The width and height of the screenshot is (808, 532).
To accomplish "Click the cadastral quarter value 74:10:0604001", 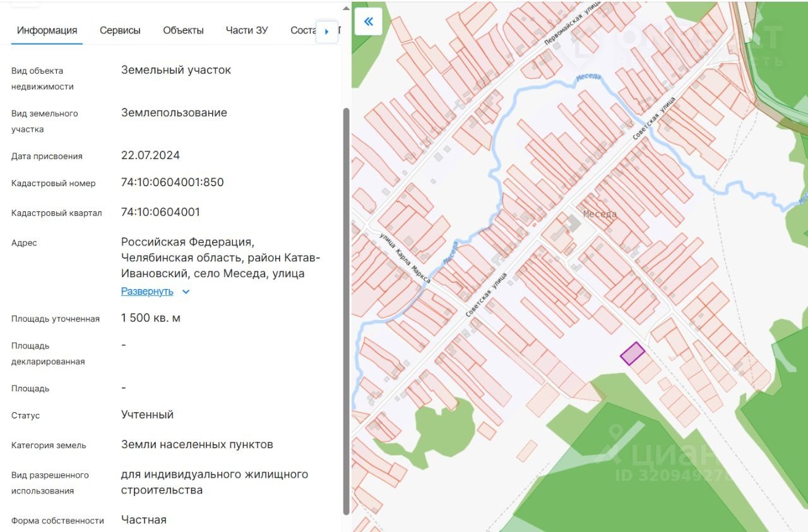I will (160, 212).
